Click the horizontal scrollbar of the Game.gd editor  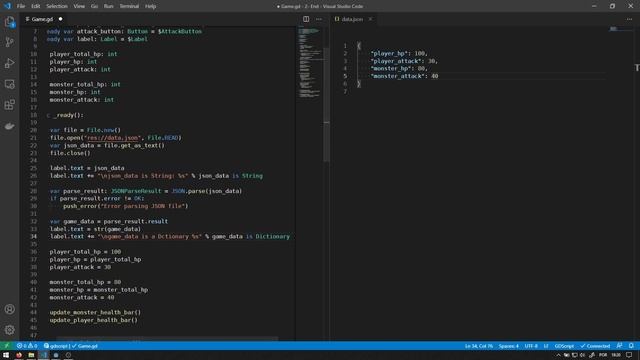click(167, 338)
